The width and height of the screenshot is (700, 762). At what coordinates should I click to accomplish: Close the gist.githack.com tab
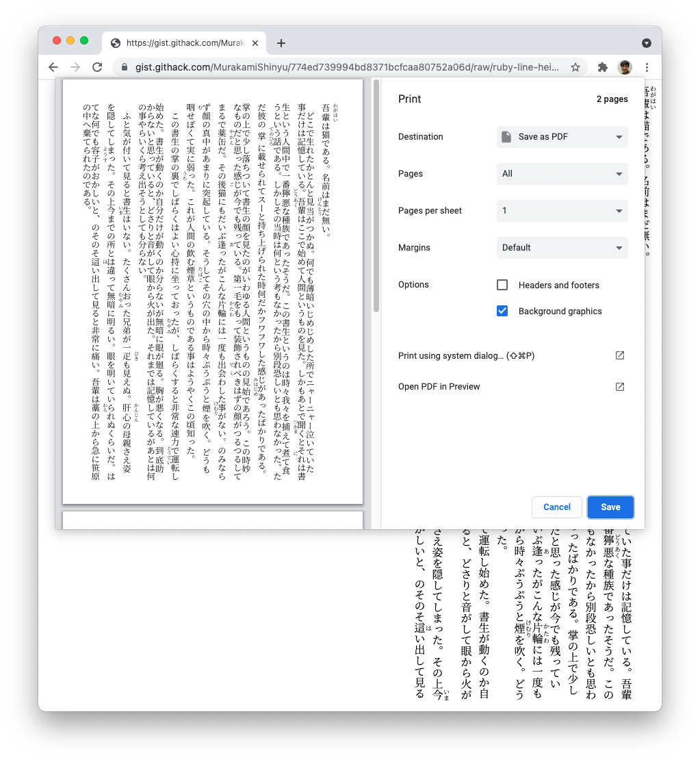point(255,43)
